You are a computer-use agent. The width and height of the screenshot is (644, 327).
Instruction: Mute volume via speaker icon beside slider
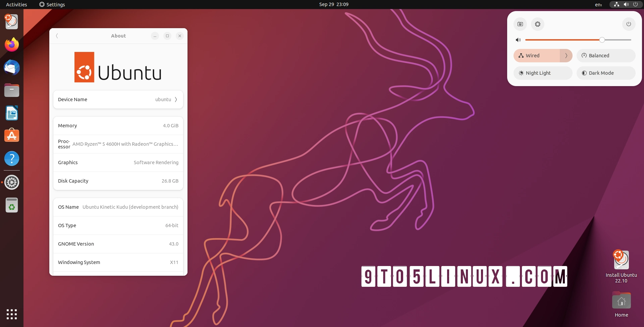click(x=518, y=40)
